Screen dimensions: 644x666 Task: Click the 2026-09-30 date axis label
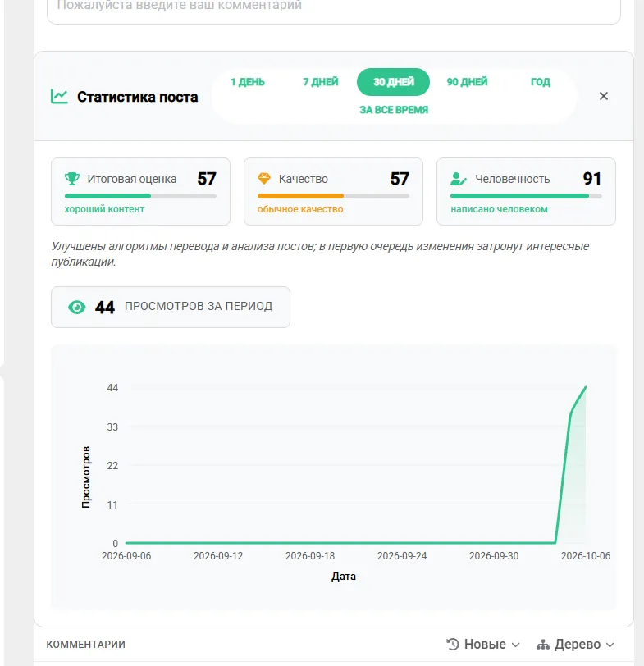coord(494,556)
